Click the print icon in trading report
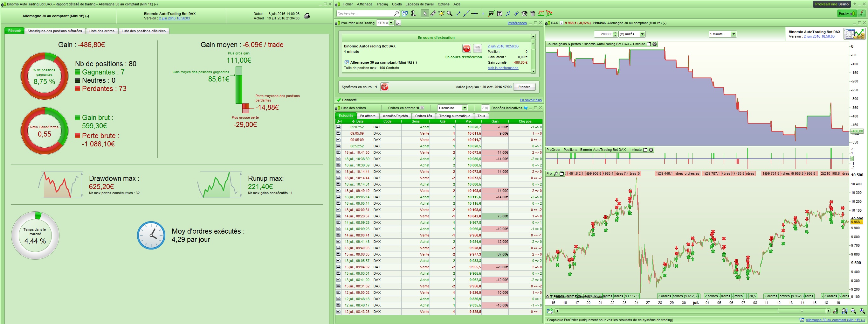The image size is (868, 324). click(x=307, y=16)
